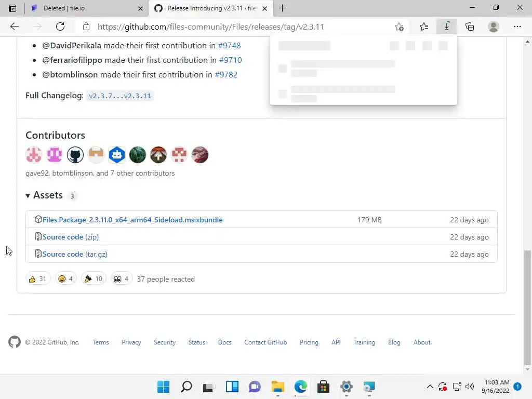Viewport: 532px width, 399px height.
Task: Open File Explorer from the taskbar
Action: click(278, 387)
